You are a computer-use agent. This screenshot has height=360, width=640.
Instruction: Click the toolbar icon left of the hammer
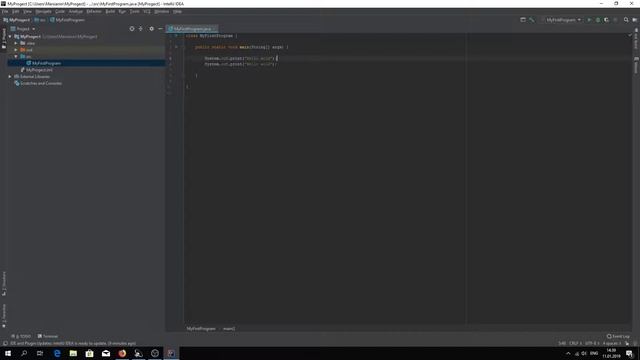523,20
